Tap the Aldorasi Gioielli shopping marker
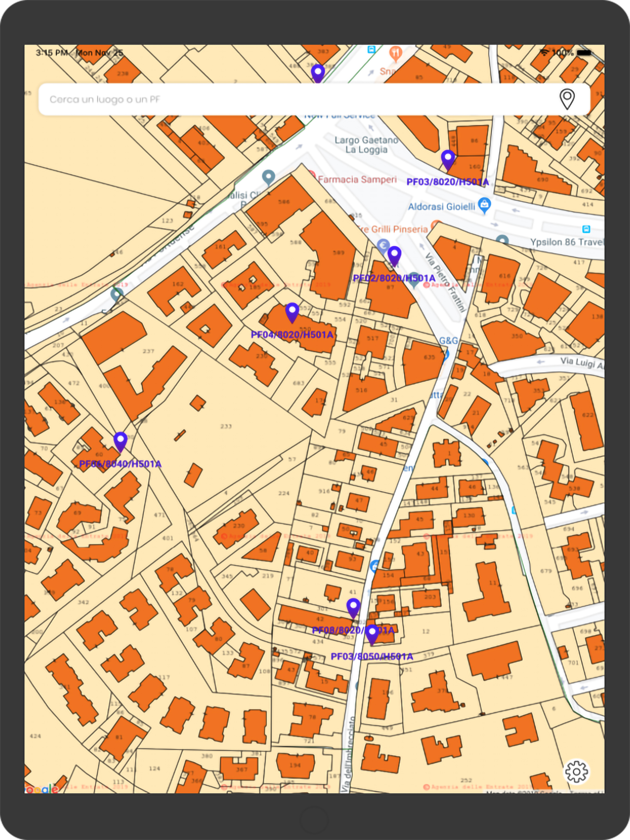 pyautogui.click(x=484, y=205)
